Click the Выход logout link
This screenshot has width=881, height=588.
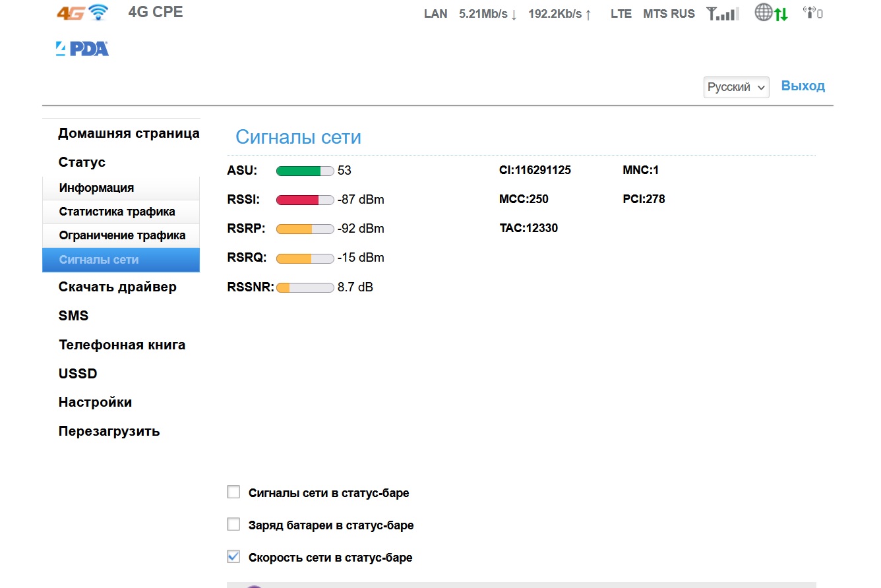[803, 86]
